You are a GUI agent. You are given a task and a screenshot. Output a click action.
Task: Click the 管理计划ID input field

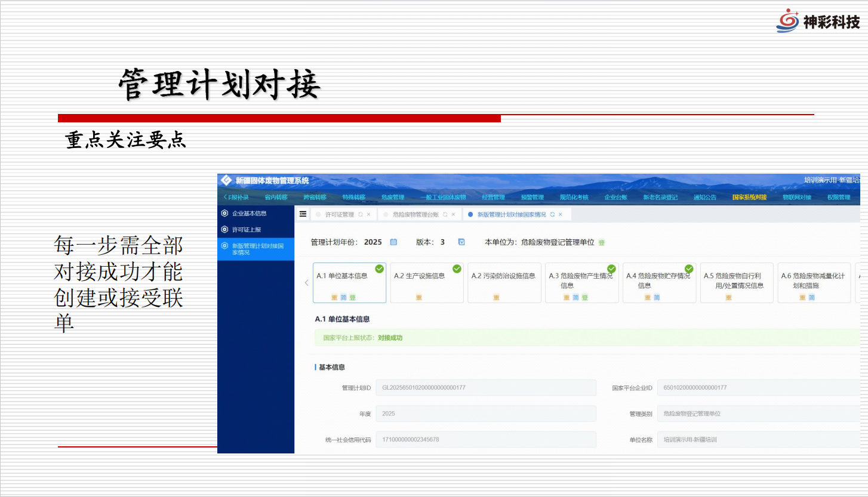pos(486,388)
